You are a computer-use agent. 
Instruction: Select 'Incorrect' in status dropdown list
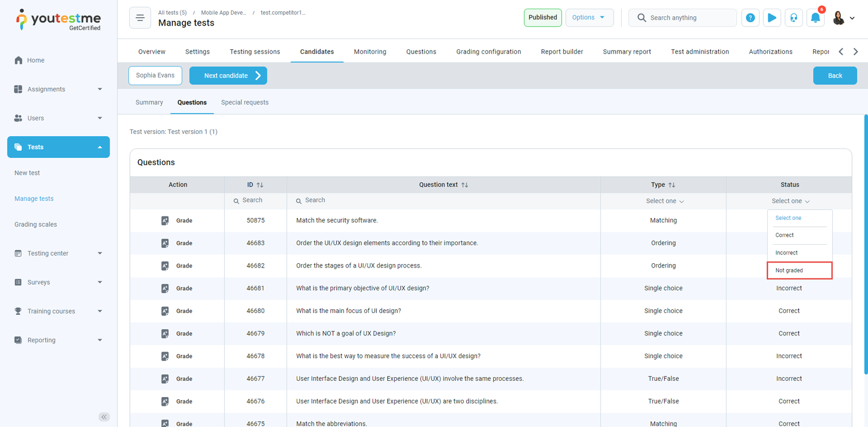787,253
